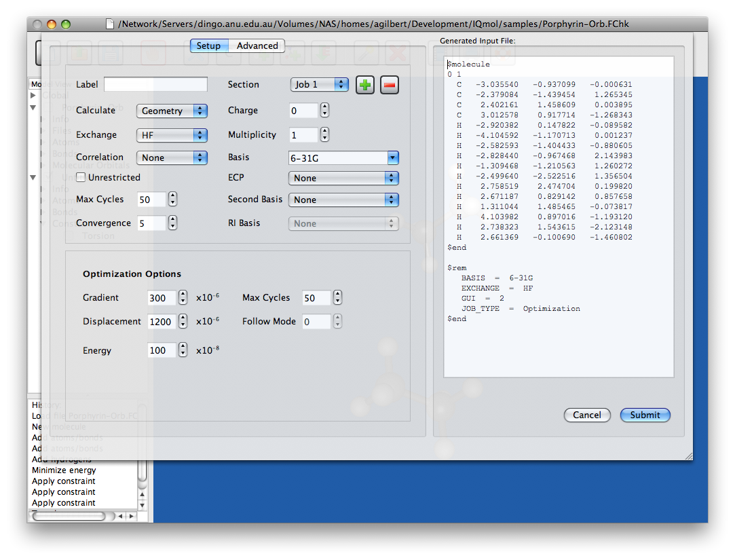
Task: Open the Basis 6-31G combo box arrow
Action: pyautogui.click(x=393, y=158)
